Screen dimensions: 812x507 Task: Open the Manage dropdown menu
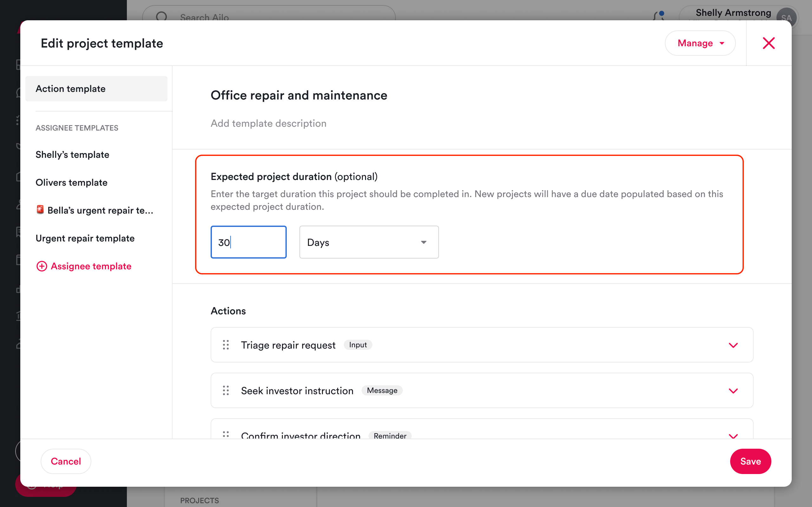(x=700, y=43)
